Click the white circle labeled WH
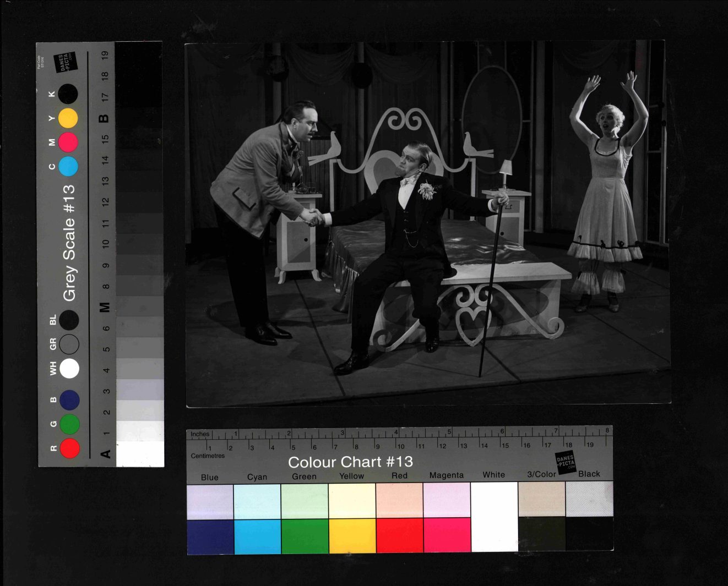 pos(69,368)
